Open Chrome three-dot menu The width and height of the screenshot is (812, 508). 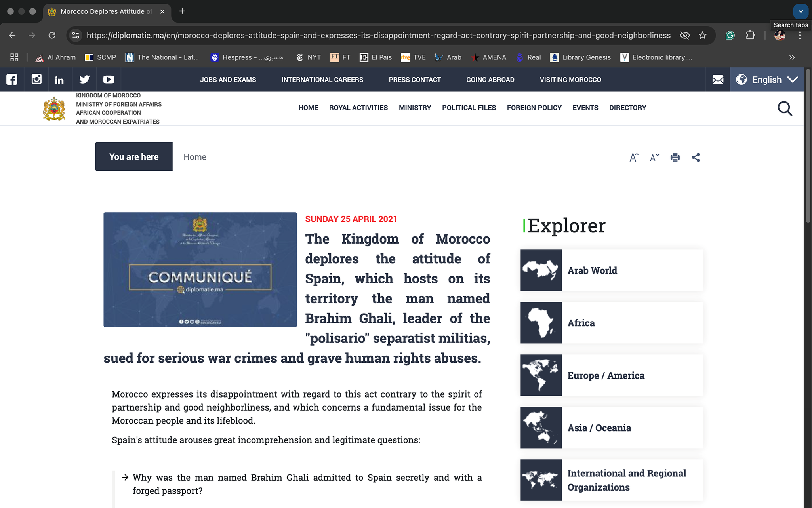click(x=800, y=35)
